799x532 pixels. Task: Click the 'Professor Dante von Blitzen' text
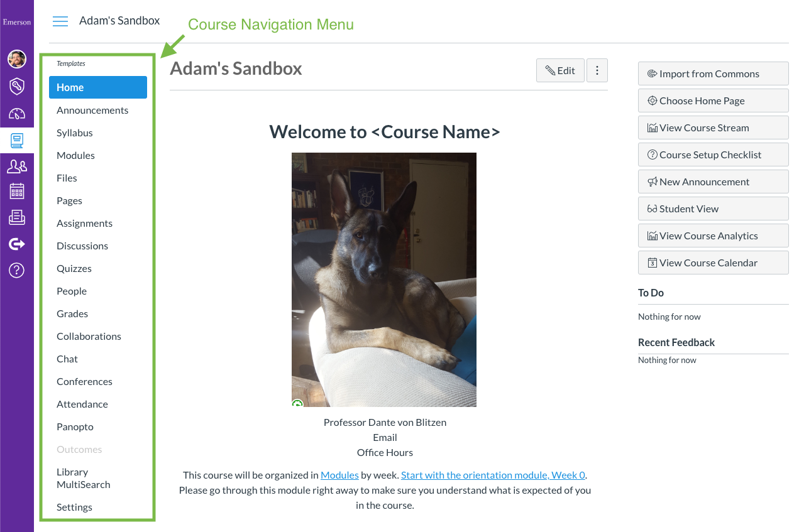tap(385, 422)
